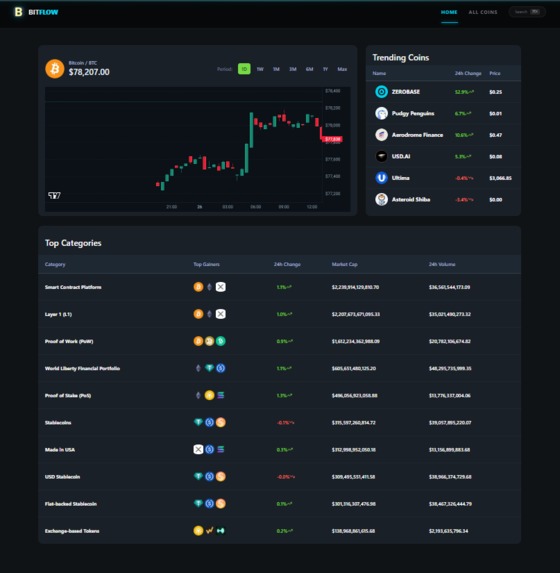
Task: Open Aerodrome Finance trending coin name
Action: (417, 135)
